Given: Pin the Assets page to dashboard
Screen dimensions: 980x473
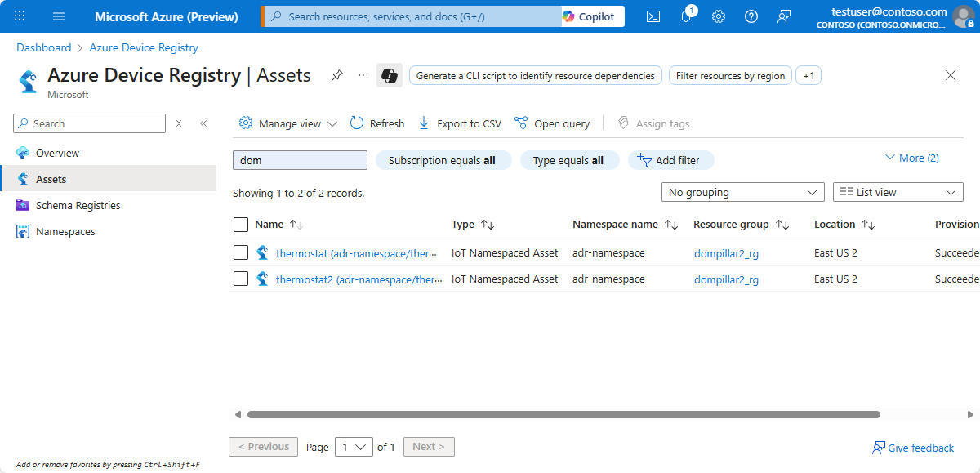Looking at the screenshot, I should 336,75.
